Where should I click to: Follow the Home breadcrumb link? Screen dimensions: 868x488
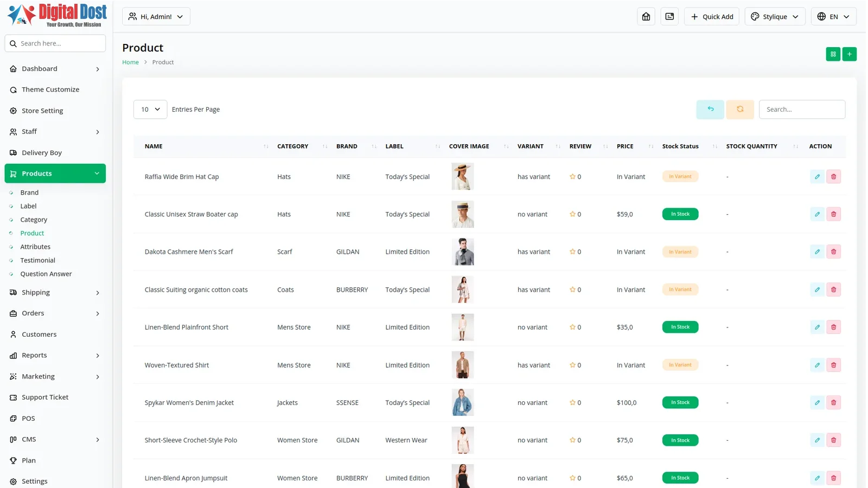tap(130, 62)
